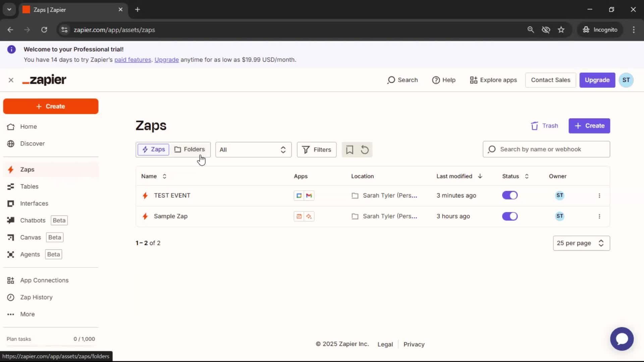The width and height of the screenshot is (644, 362).
Task: Open the tab search dropdown arrow
Action: (9, 10)
